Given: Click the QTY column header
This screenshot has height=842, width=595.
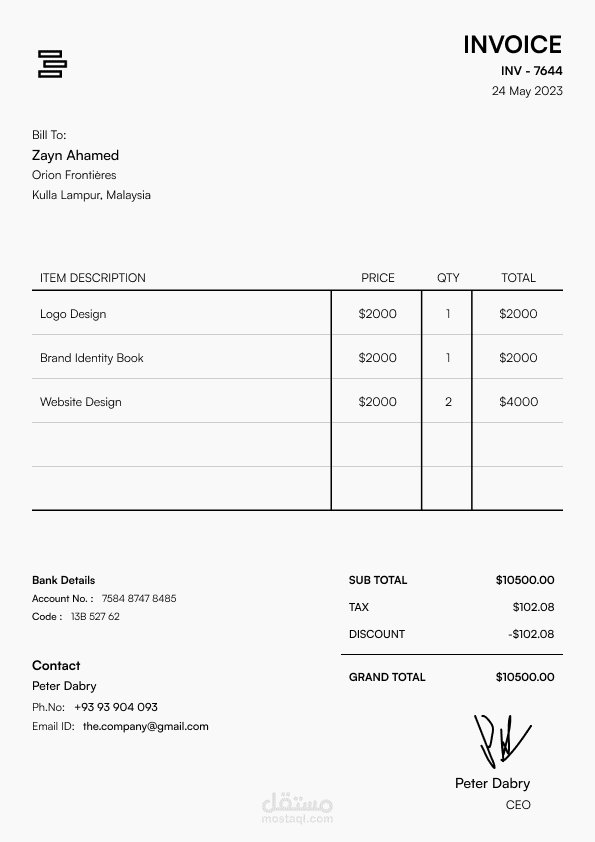Looking at the screenshot, I should [448, 278].
